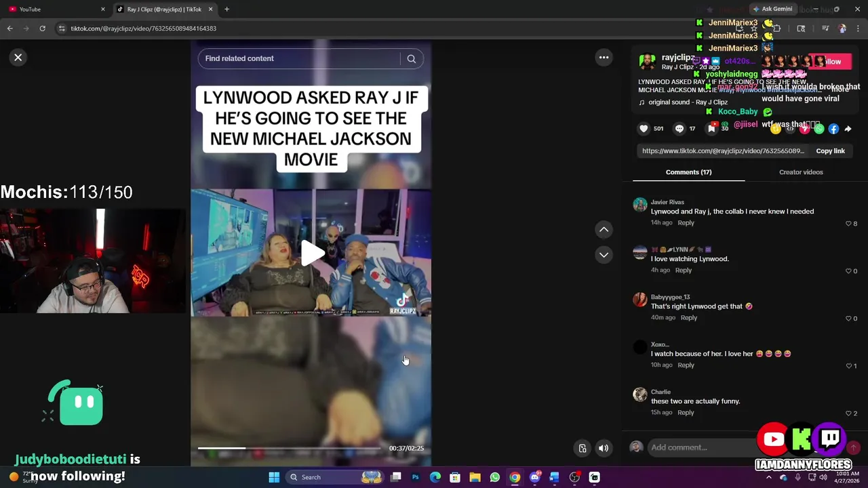Open the share arrow for more options

(x=848, y=129)
